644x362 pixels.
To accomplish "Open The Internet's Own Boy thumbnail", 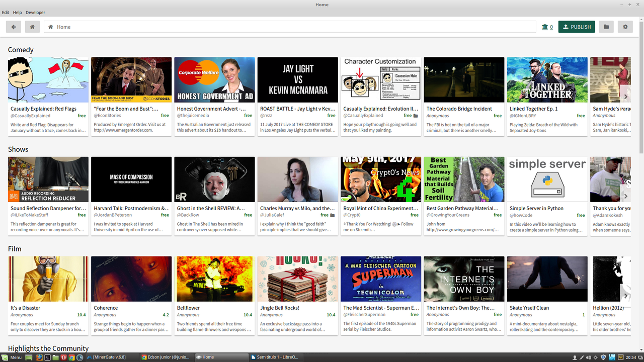I will [464, 279].
